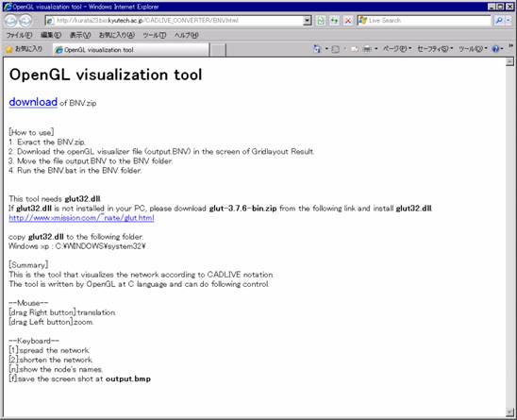Screen dimensions: 517x420
Task: Select the OpenGL visualization tool tab
Action: (131, 50)
